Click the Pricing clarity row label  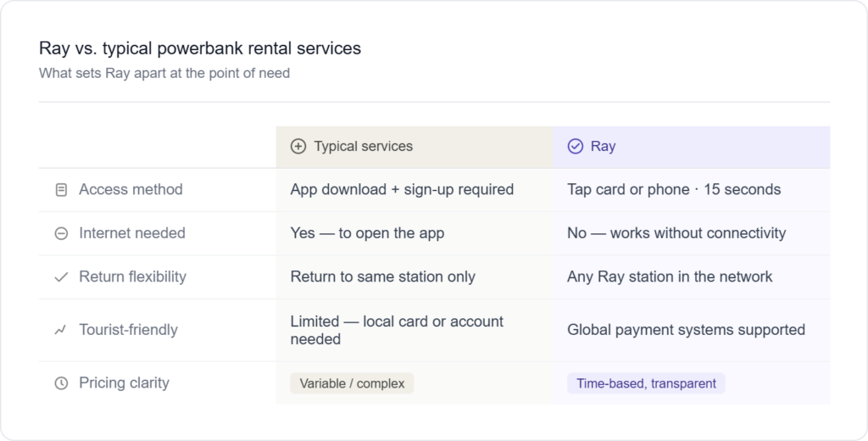(x=124, y=382)
